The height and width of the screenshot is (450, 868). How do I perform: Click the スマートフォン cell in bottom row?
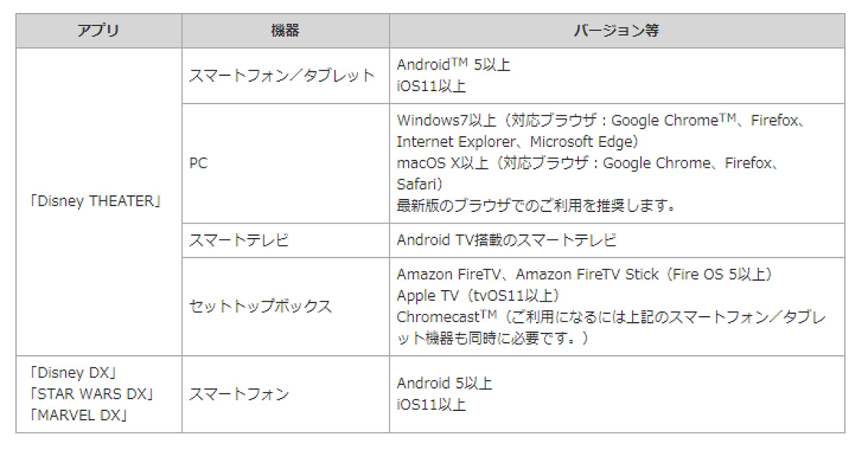(285, 394)
